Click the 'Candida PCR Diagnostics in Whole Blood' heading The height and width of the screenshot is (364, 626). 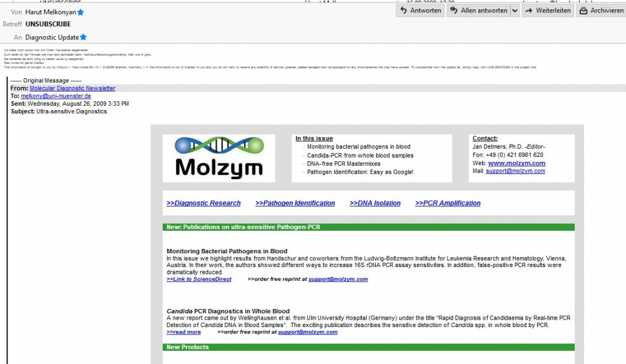[x=228, y=311]
